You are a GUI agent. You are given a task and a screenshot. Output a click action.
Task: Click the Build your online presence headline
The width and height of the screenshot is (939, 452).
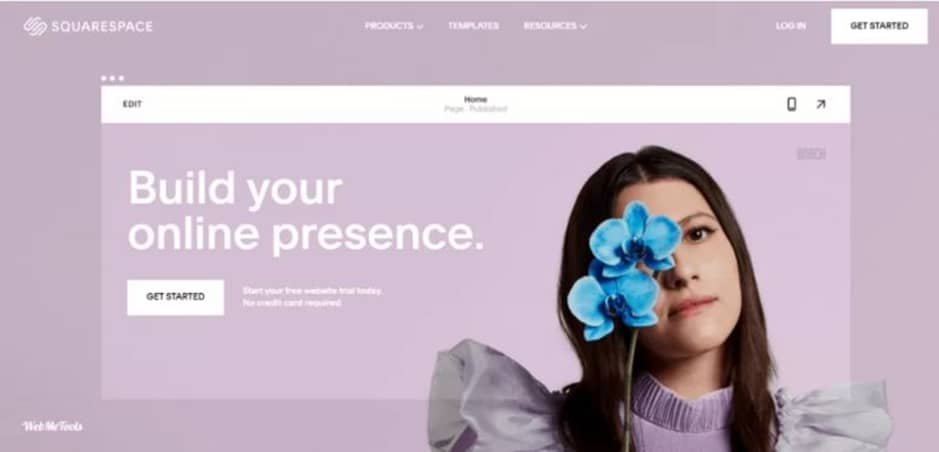click(x=305, y=211)
